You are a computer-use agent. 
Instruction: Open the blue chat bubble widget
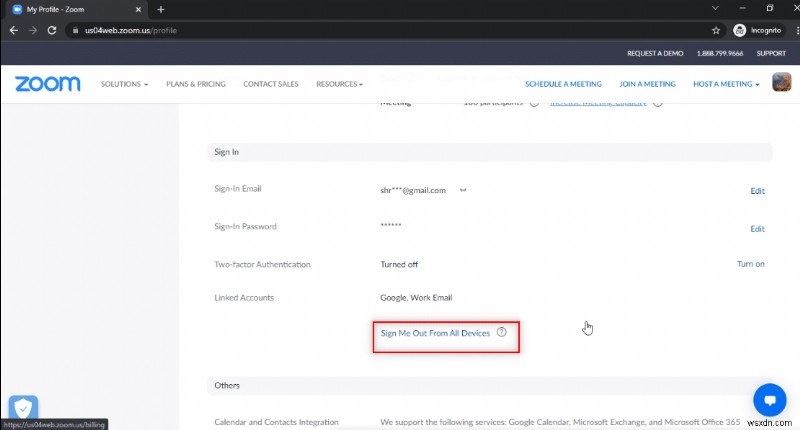coord(770,398)
